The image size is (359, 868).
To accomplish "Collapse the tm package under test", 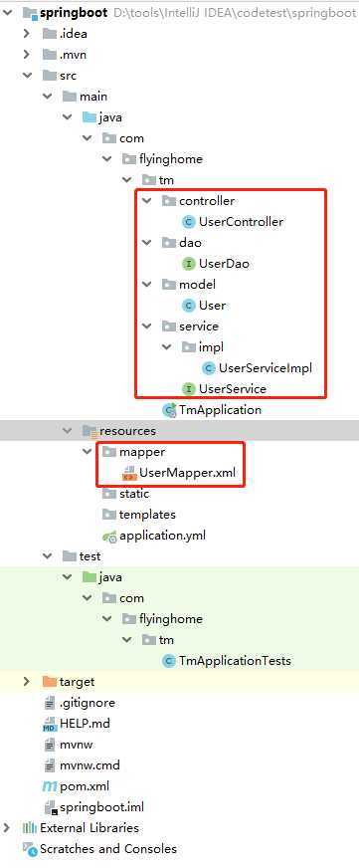I will [126, 640].
